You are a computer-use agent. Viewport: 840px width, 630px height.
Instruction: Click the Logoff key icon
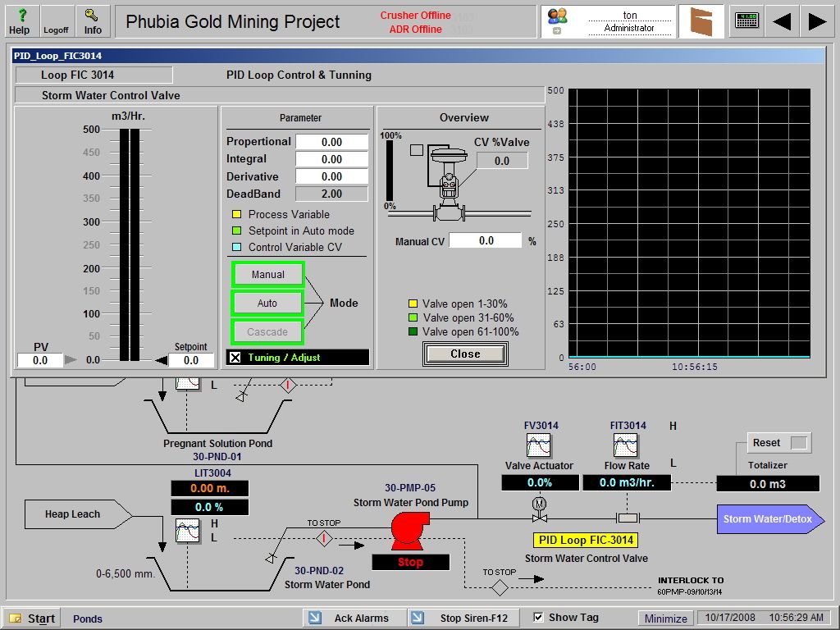pyautogui.click(x=56, y=21)
